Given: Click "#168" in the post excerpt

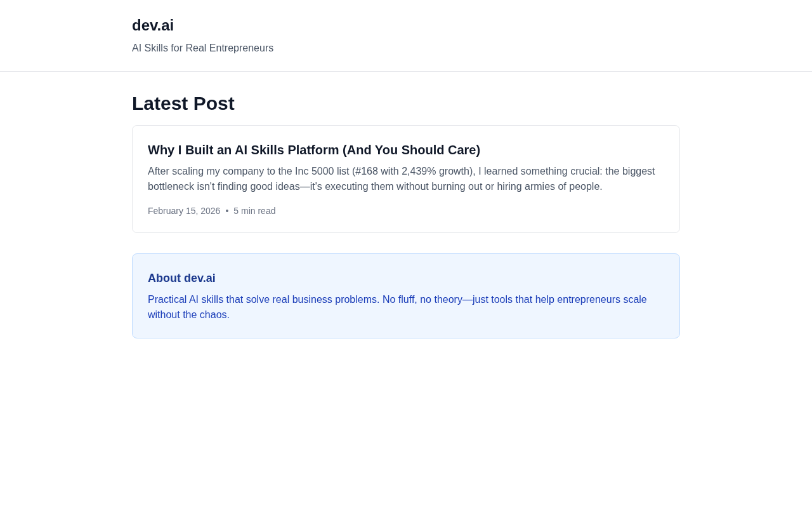Looking at the screenshot, I should point(365,171).
